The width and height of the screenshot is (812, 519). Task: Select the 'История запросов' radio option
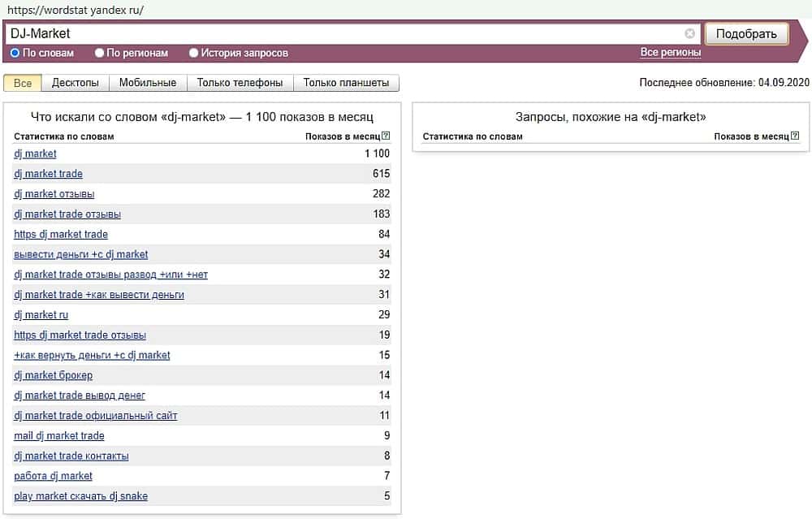194,53
